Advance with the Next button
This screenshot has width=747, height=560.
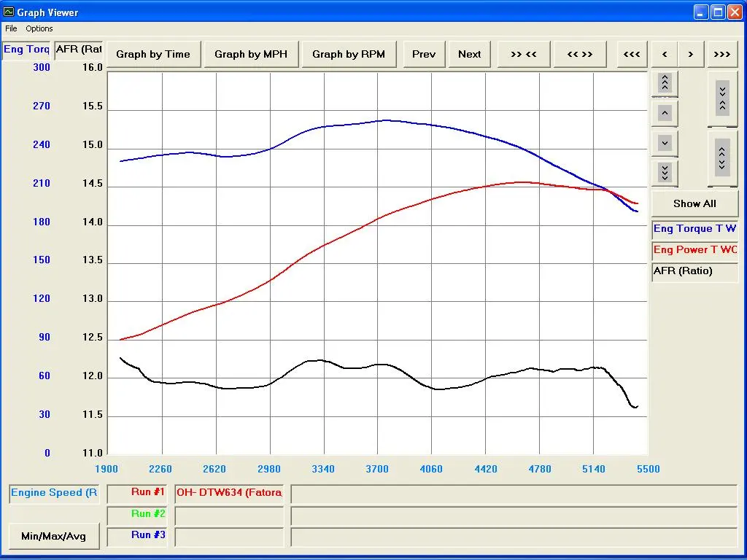469,54
